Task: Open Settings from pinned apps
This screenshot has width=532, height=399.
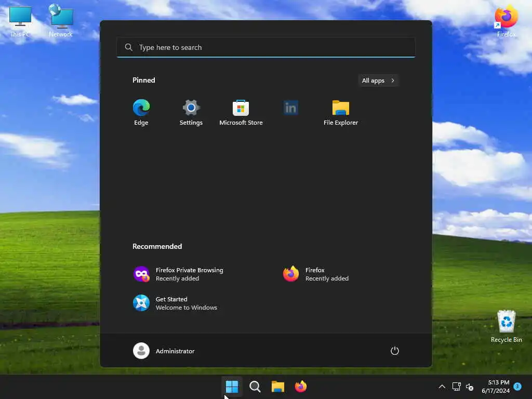Action: 191,113
